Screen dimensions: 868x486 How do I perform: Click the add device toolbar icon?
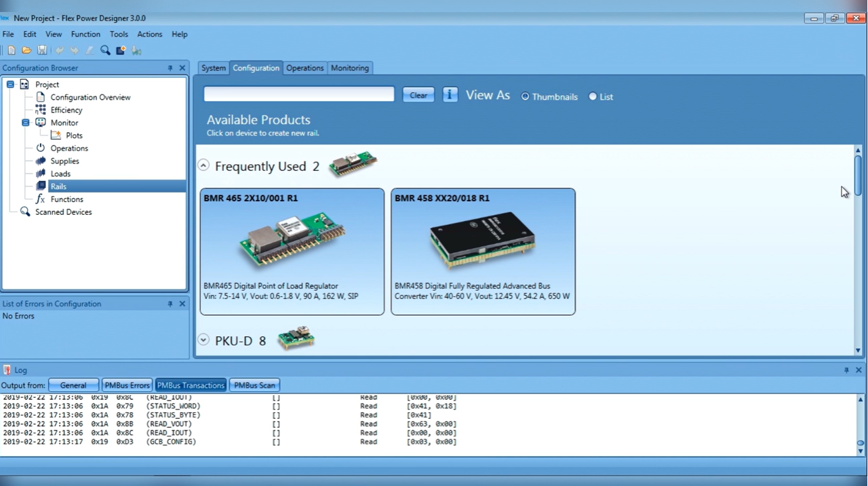click(x=121, y=50)
